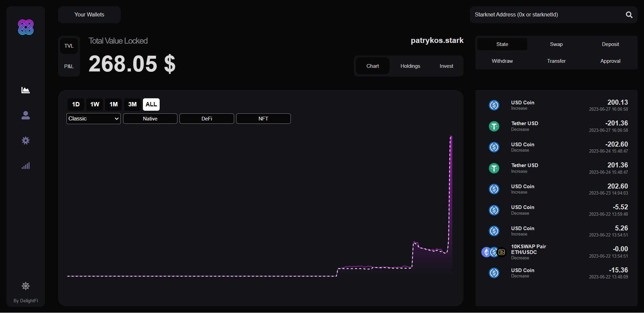This screenshot has height=313, width=644.
Task: Expand the Classic chart style dropdown
Action: pos(94,119)
